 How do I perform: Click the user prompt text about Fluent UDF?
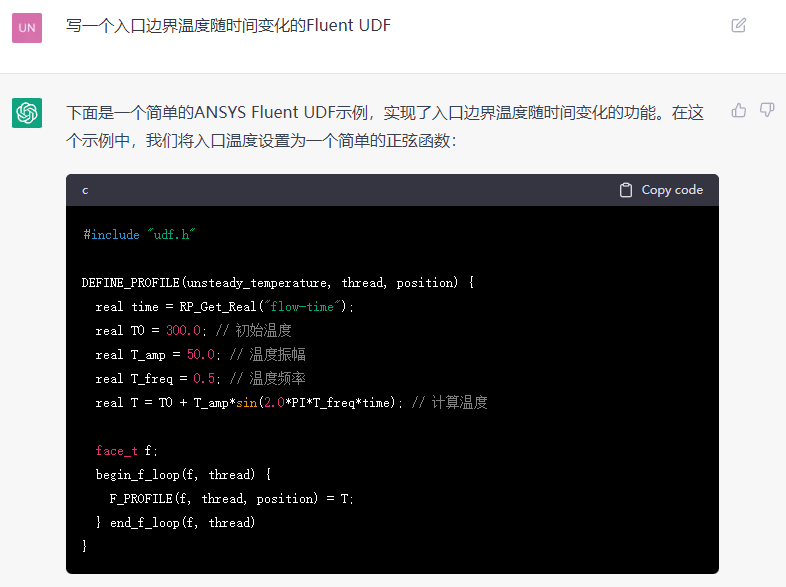[x=228, y=25]
